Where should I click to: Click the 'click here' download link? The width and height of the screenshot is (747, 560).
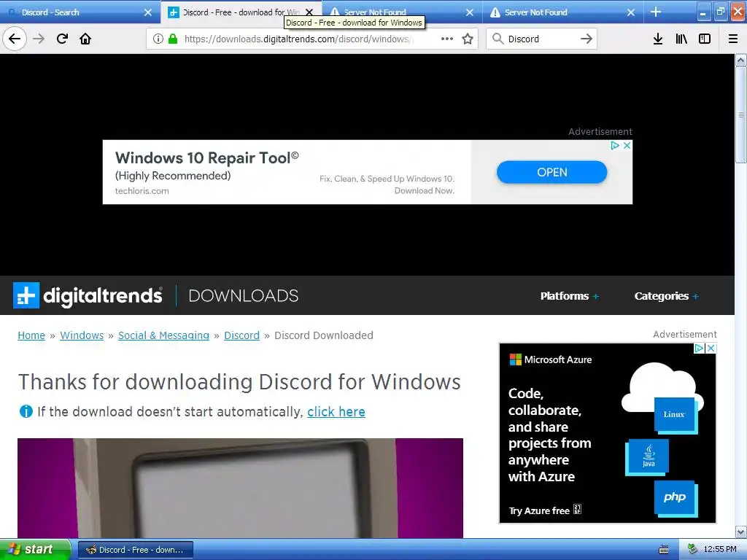tap(336, 411)
